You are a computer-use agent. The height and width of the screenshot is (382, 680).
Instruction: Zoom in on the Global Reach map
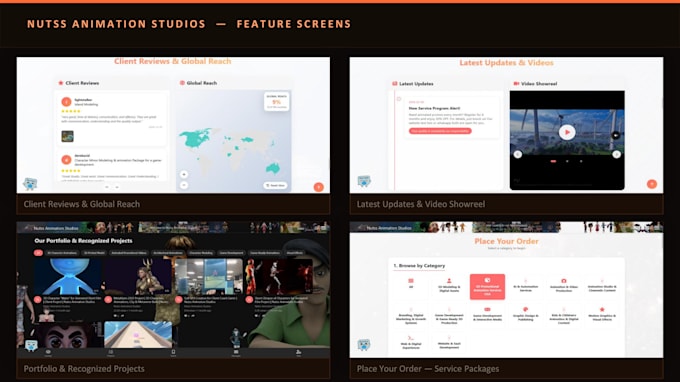[184, 174]
